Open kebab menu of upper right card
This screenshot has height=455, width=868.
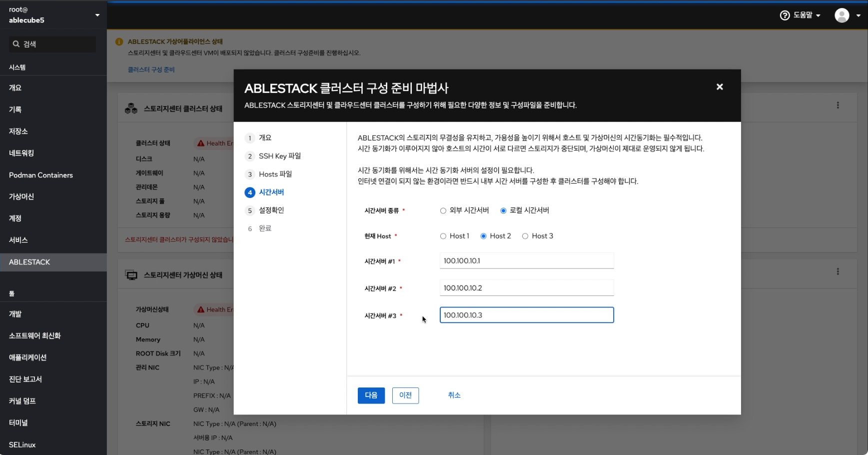[838, 105]
